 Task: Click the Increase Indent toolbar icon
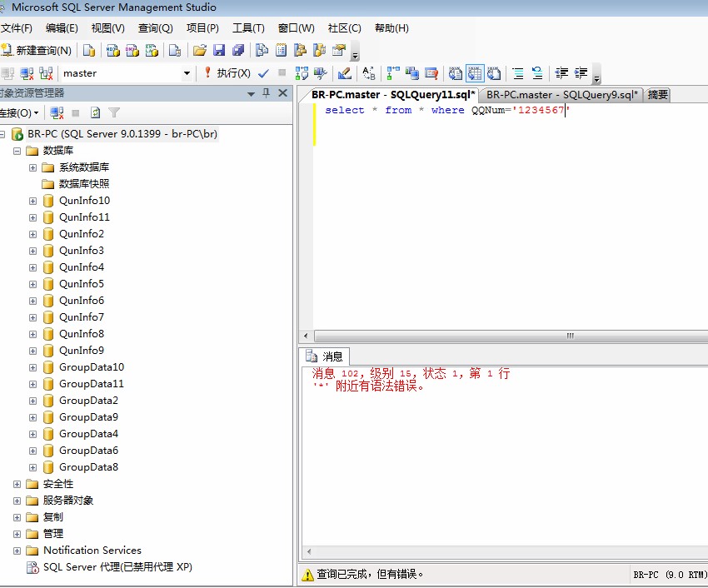point(581,73)
